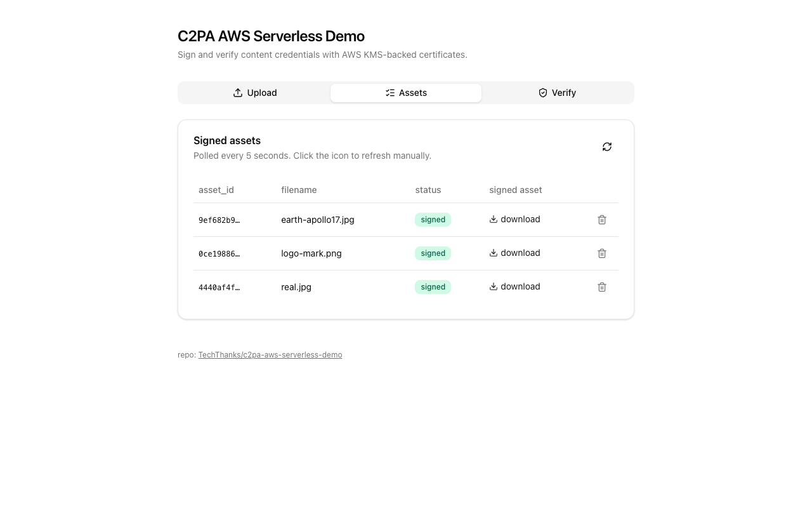Image resolution: width=812 pixels, height=508 pixels.
Task: Switch to the Verify tab
Action: tap(557, 93)
